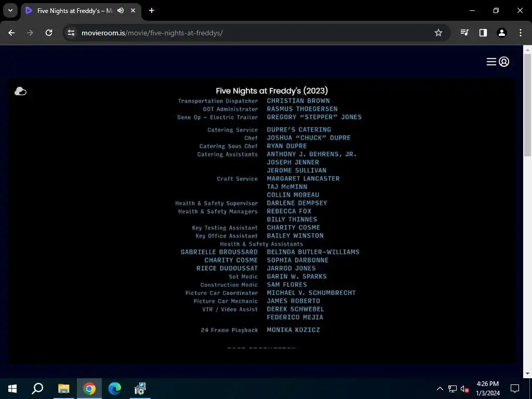The height and width of the screenshot is (399, 532).
Task: Click the Five Nights at Freddy's (2023) title
Action: [x=272, y=90]
